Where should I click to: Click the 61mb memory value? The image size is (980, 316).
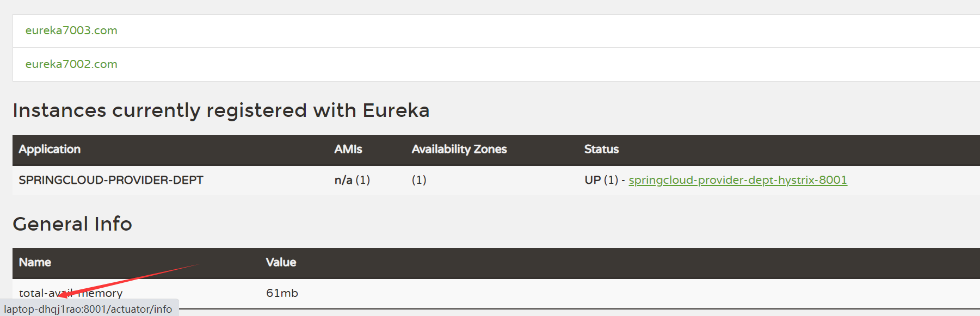tap(282, 293)
